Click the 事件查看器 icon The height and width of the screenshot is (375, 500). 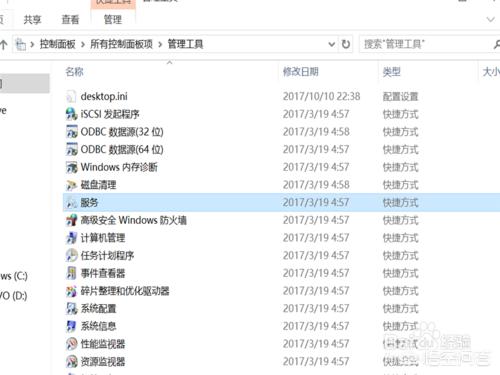click(71, 273)
